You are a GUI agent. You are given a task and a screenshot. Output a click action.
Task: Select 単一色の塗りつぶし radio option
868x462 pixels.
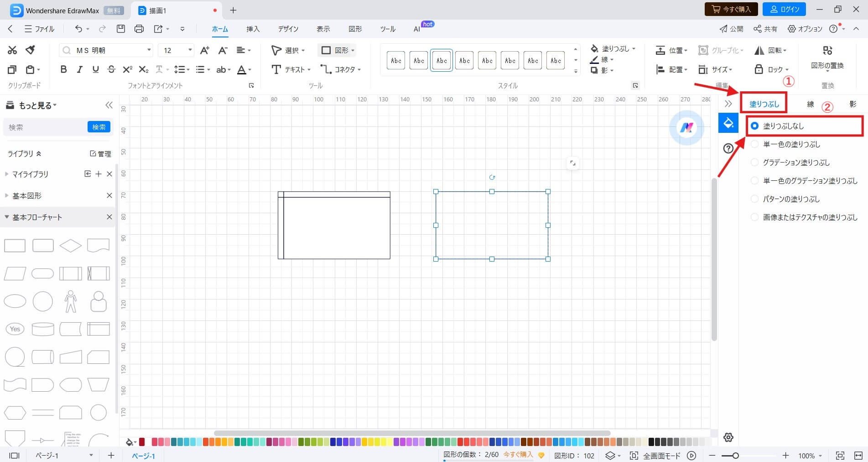pyautogui.click(x=754, y=144)
